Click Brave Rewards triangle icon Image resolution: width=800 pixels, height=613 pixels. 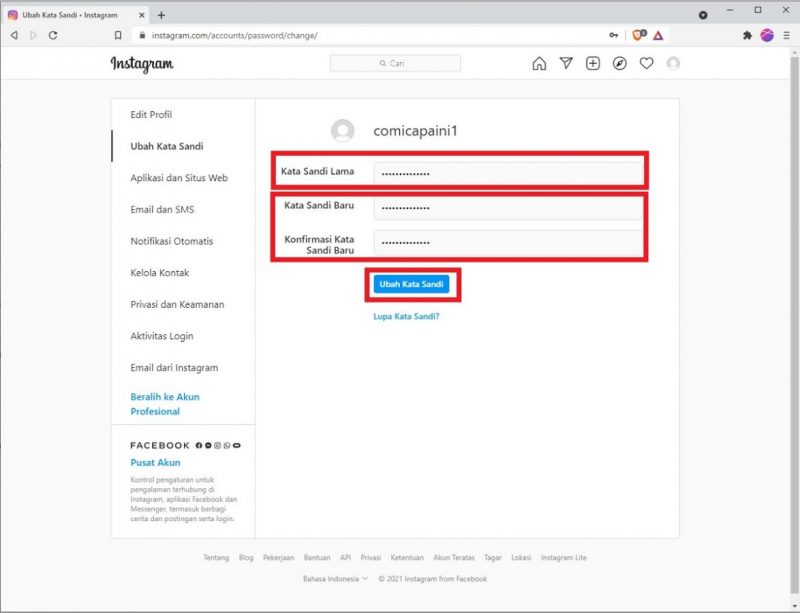(x=658, y=35)
